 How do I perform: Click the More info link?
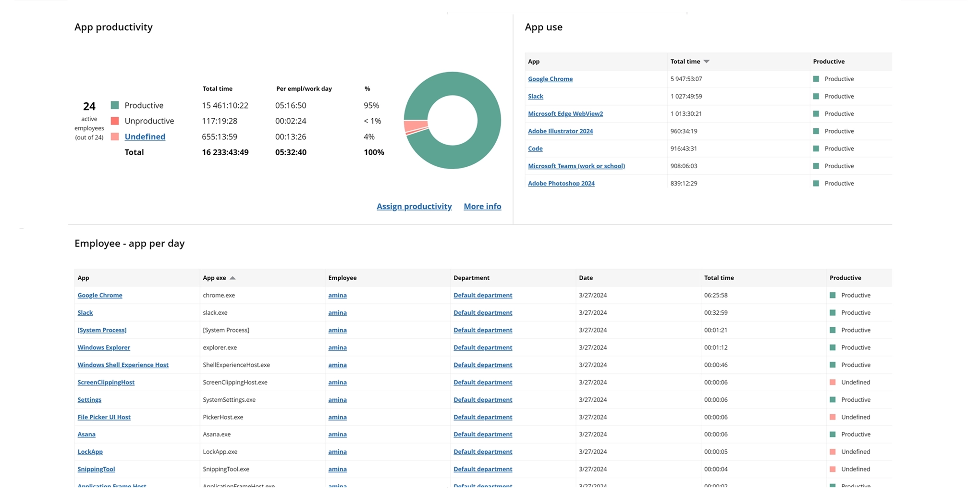(482, 206)
